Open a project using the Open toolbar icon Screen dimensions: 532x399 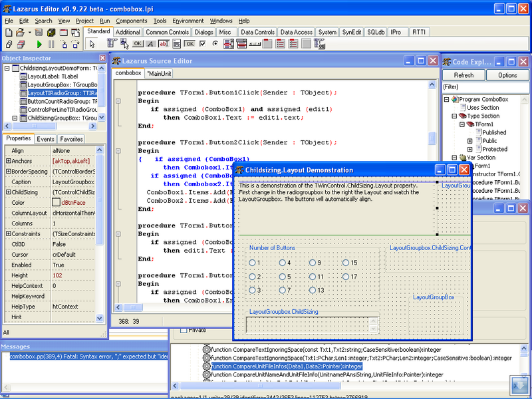[x=20, y=31]
